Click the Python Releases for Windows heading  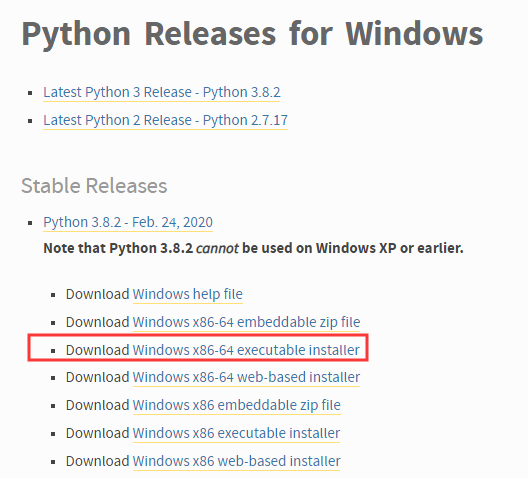click(x=252, y=34)
